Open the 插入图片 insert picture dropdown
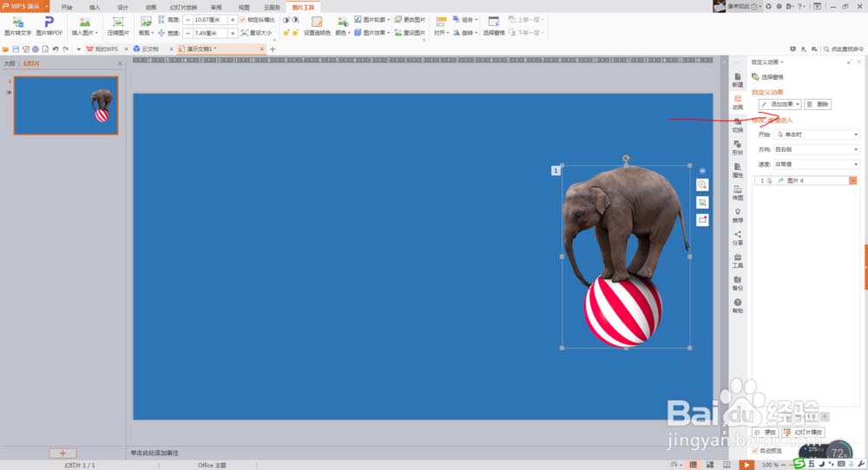The image size is (868, 470). pos(85,25)
